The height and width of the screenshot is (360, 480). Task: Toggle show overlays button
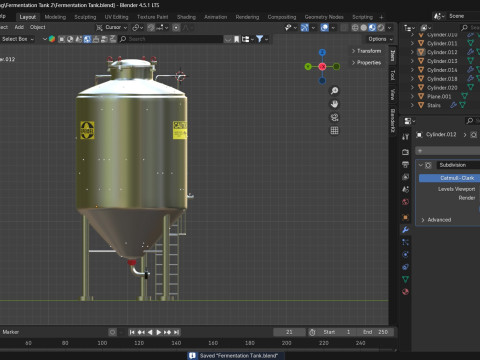pyautogui.click(x=324, y=28)
